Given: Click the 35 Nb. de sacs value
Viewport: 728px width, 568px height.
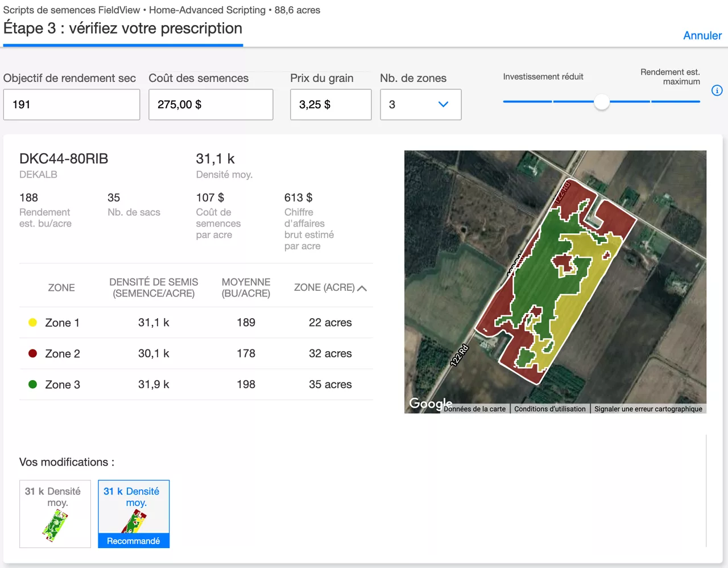Looking at the screenshot, I should (x=114, y=197).
